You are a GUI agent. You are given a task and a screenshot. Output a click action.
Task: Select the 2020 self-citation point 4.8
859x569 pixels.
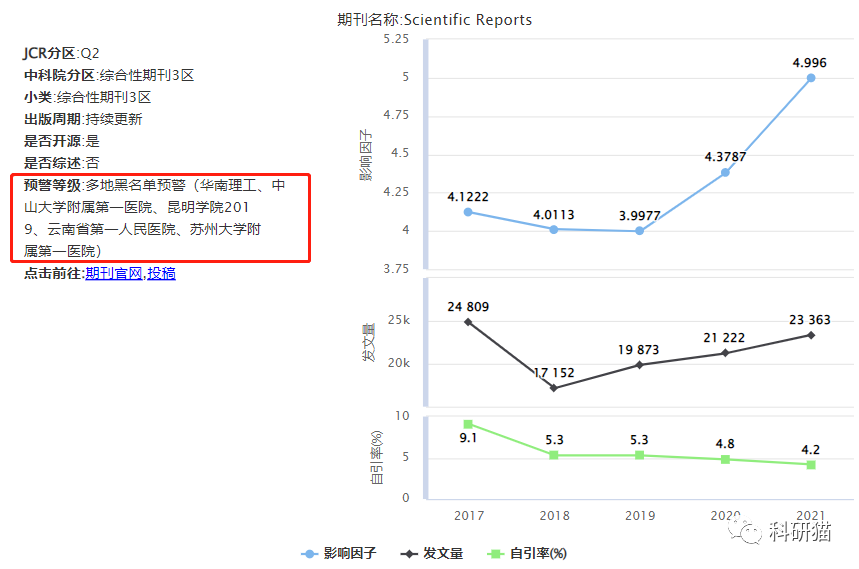(x=725, y=459)
